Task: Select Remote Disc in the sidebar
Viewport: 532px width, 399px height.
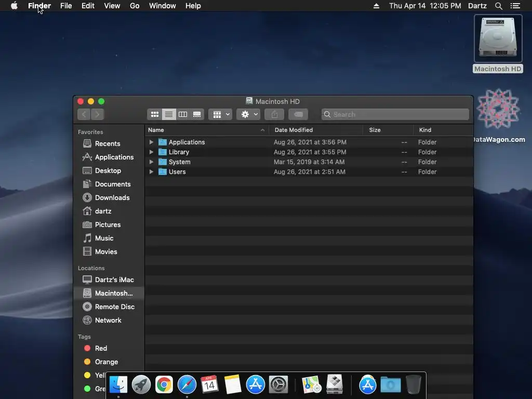Action: pyautogui.click(x=109, y=307)
